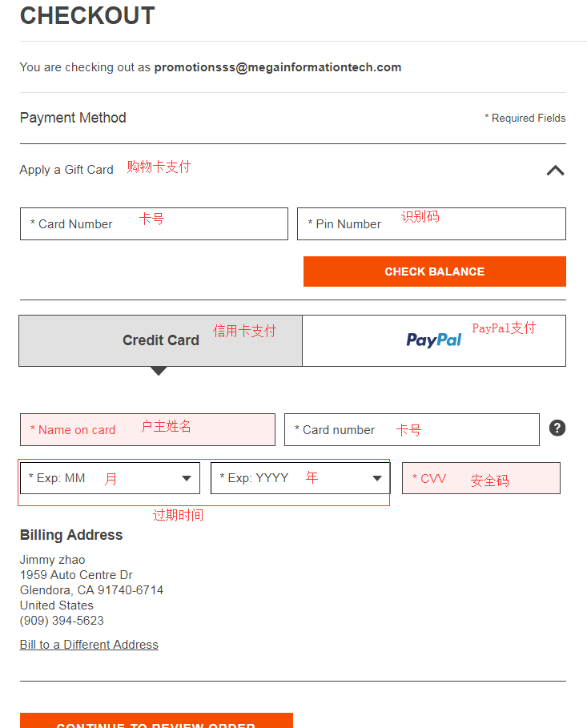Click the PayPal logo

(x=434, y=340)
